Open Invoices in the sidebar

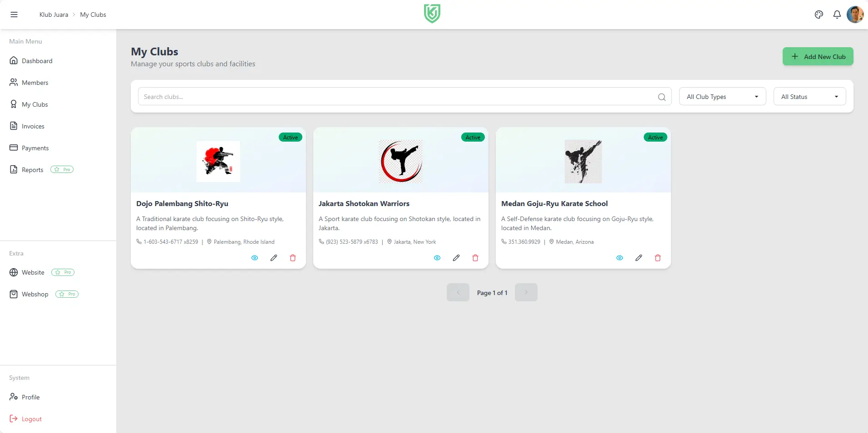[x=33, y=126]
